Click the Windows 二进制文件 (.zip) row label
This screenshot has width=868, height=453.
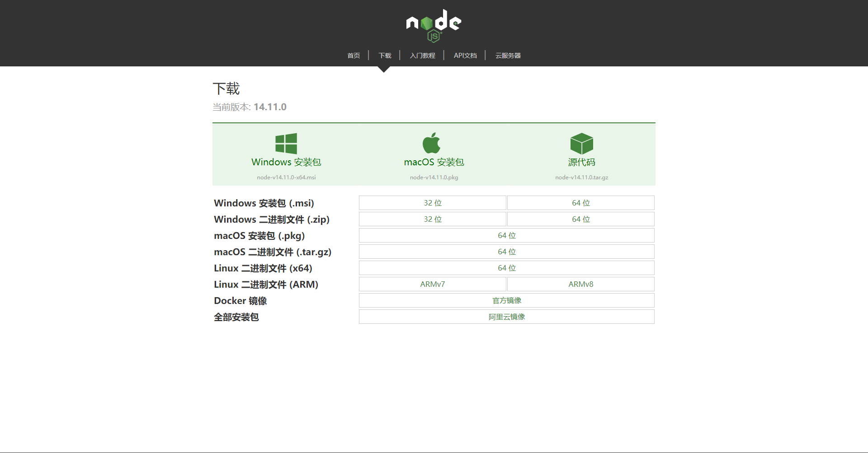tap(272, 219)
